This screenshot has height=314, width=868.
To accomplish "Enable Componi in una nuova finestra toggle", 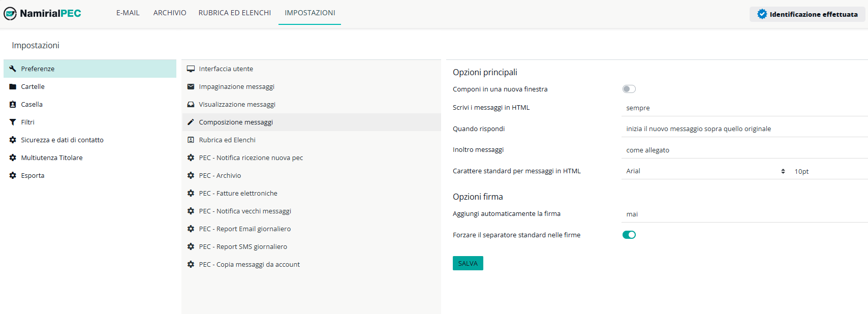I will click(629, 89).
